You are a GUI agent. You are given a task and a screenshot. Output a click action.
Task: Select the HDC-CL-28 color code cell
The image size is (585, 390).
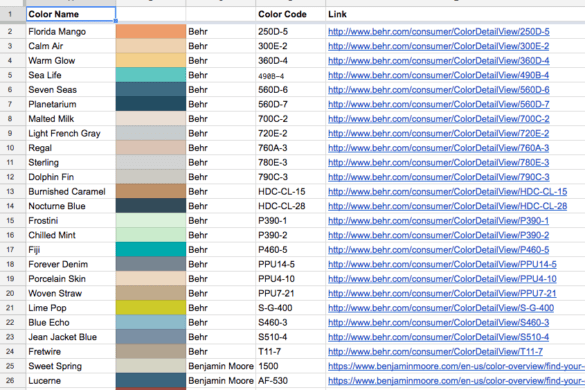290,206
